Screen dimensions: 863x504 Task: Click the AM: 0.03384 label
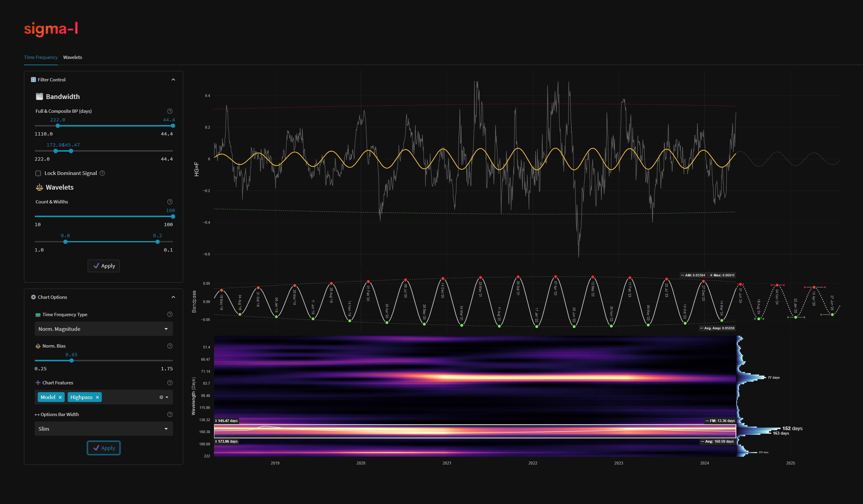[x=693, y=275]
